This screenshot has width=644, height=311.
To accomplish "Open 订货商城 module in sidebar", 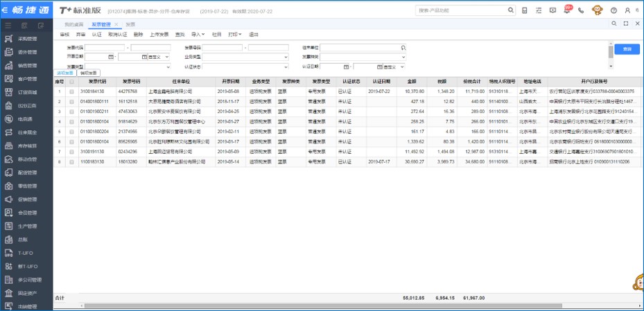I will pyautogui.click(x=27, y=92).
